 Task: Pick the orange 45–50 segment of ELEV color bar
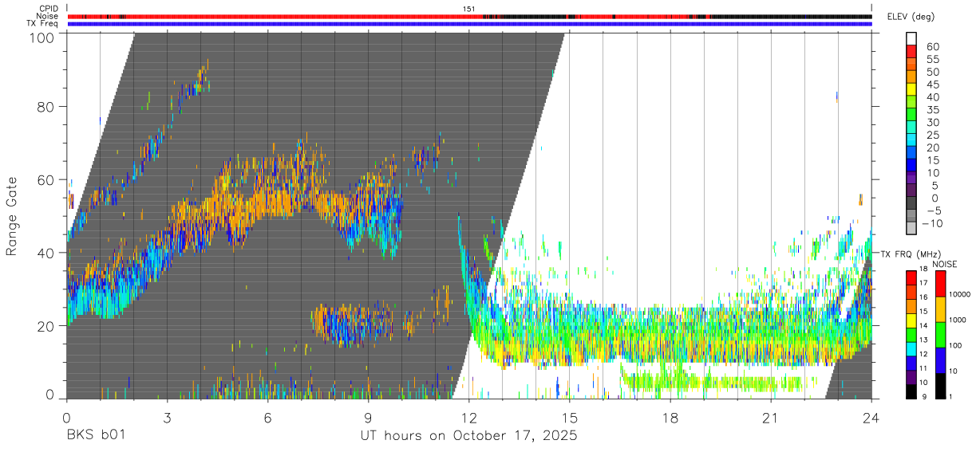[x=911, y=77]
